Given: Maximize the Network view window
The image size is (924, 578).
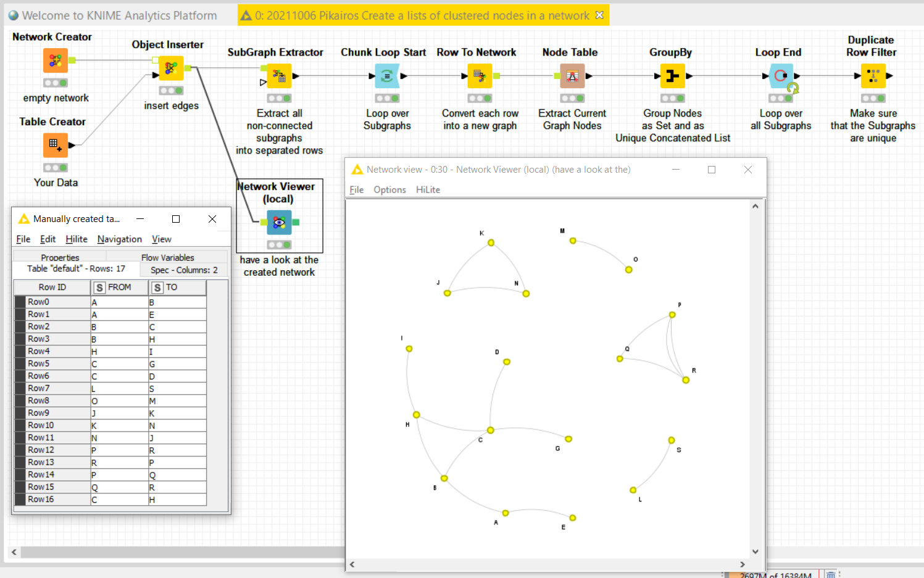Looking at the screenshot, I should pyautogui.click(x=712, y=170).
